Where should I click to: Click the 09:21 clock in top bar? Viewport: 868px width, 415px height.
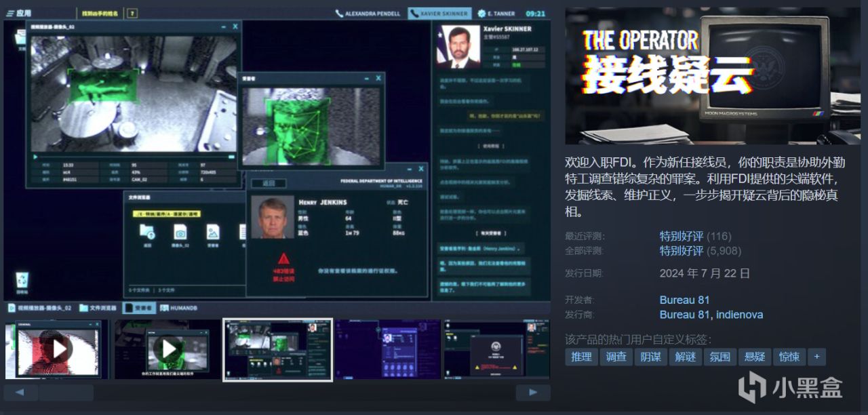coord(536,13)
